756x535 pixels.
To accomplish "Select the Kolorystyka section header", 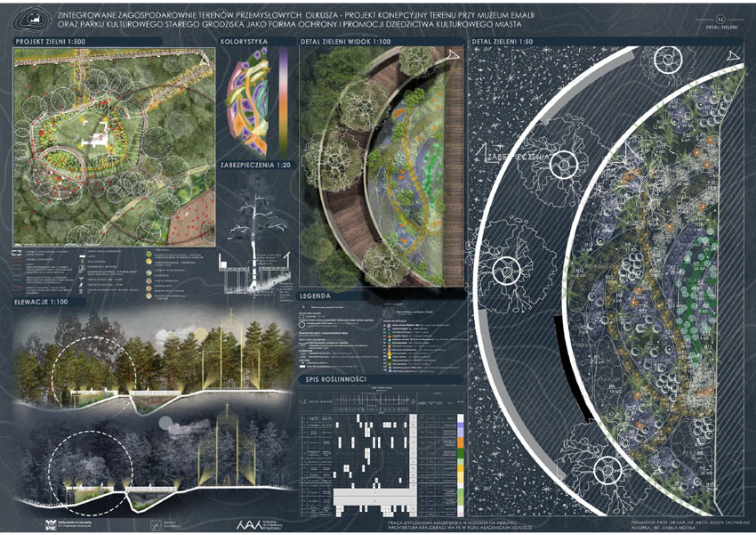I will (x=244, y=41).
